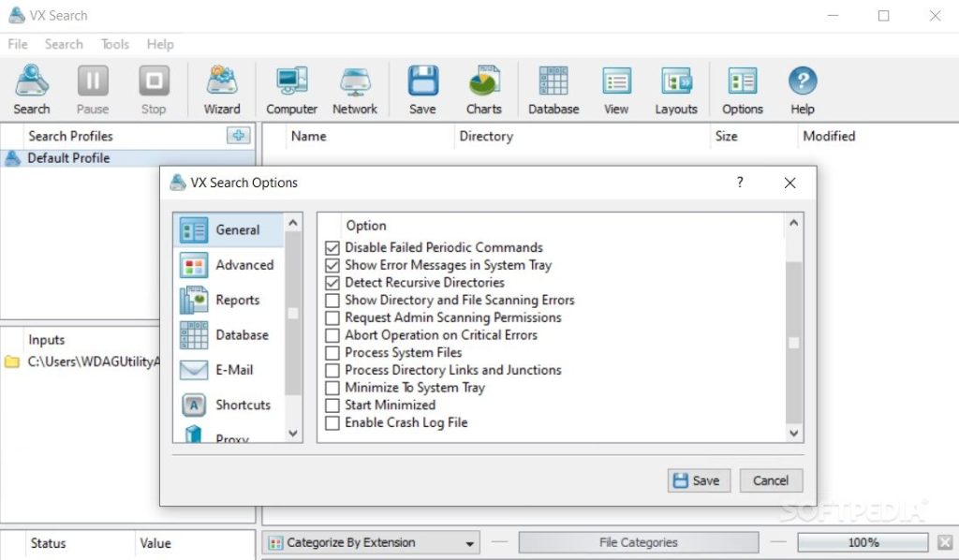Open the Database toolbar icon

pyautogui.click(x=553, y=87)
